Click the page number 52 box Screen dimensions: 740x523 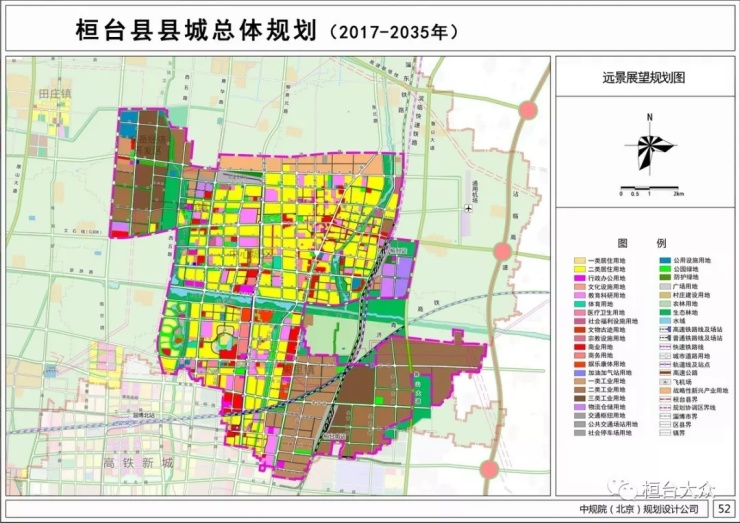point(725,510)
